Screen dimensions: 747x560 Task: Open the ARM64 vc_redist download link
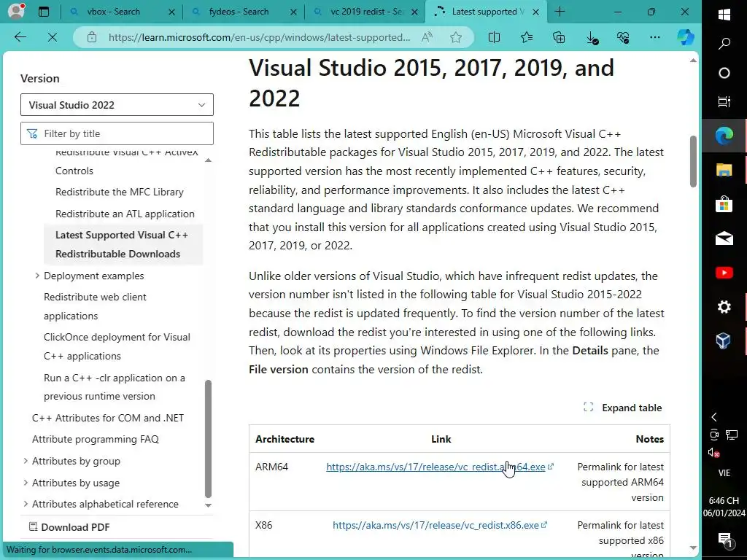(436, 467)
